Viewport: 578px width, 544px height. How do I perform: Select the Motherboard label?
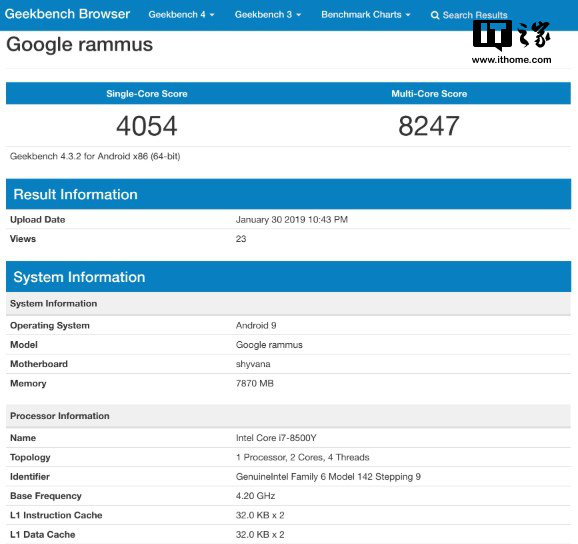click(x=39, y=364)
